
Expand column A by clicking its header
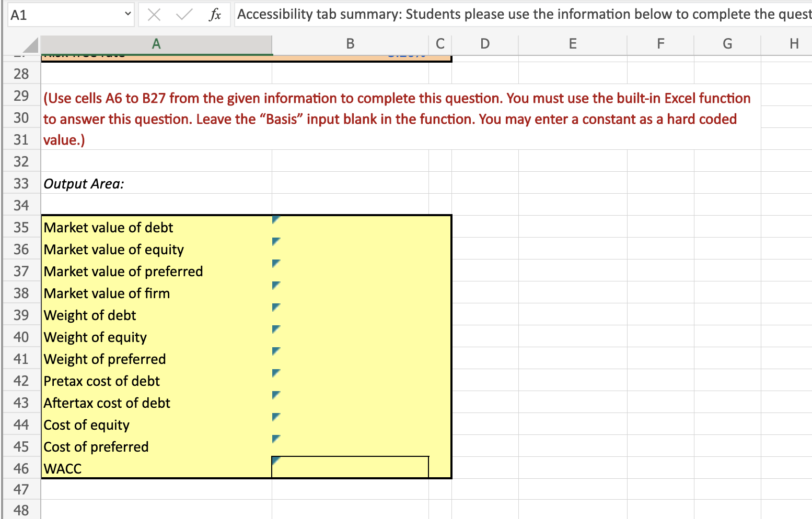point(156,44)
